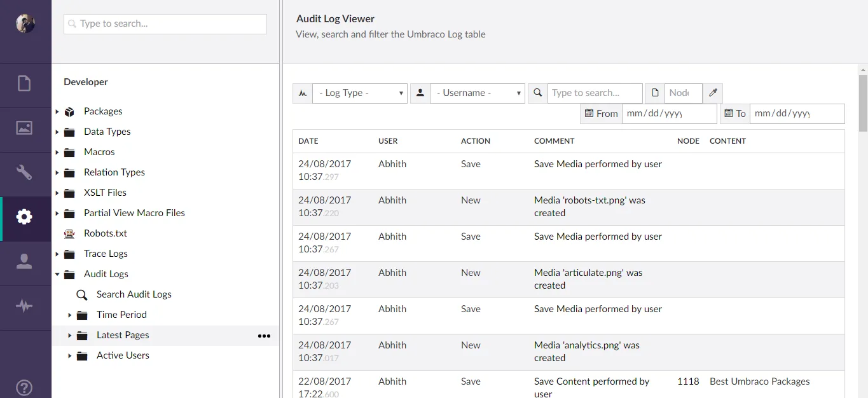
Task: Click "Media 'articulate.png' was created" comment
Action: click(x=589, y=279)
